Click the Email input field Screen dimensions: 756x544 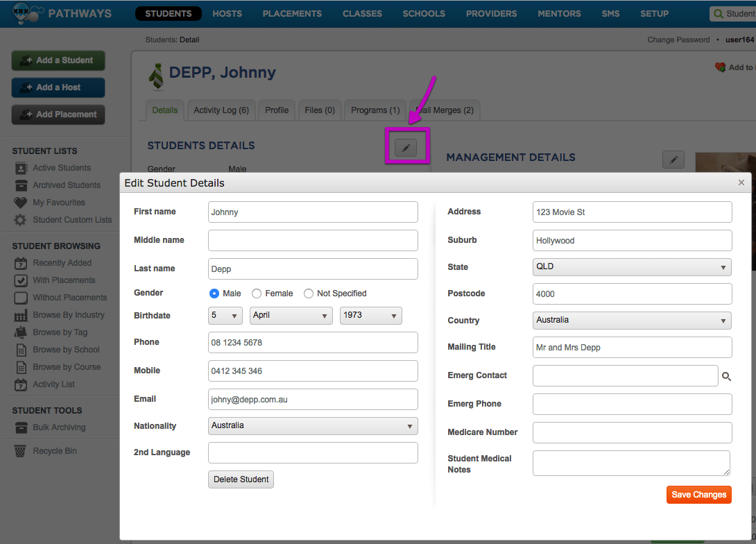pyautogui.click(x=313, y=399)
